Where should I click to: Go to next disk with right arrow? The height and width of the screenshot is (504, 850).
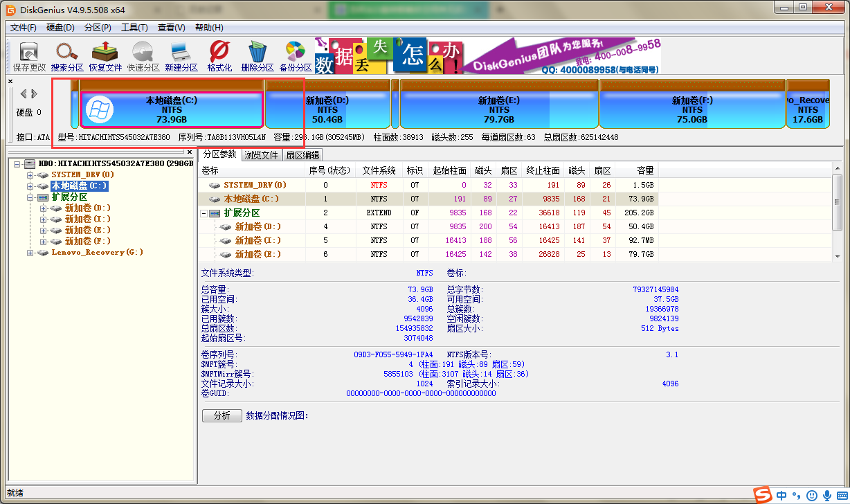point(33,93)
